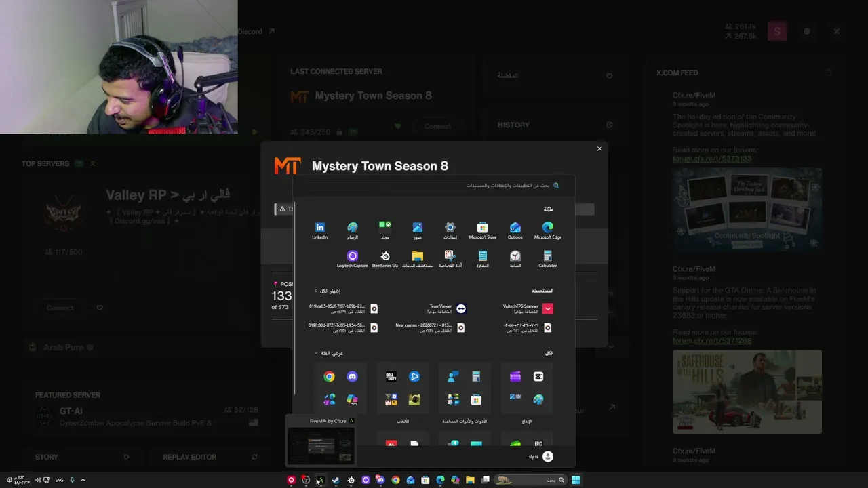The height and width of the screenshot is (488, 868).
Task: Open recommended TeamViewer app
Action: (446, 309)
